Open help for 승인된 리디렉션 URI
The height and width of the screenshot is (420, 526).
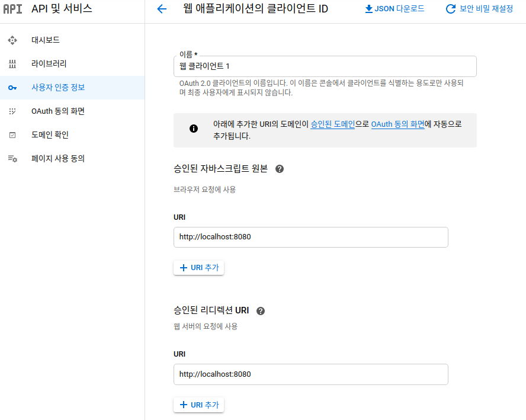261,311
